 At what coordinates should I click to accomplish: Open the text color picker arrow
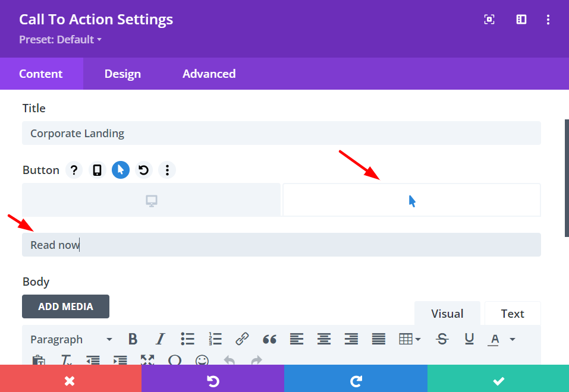(513, 339)
